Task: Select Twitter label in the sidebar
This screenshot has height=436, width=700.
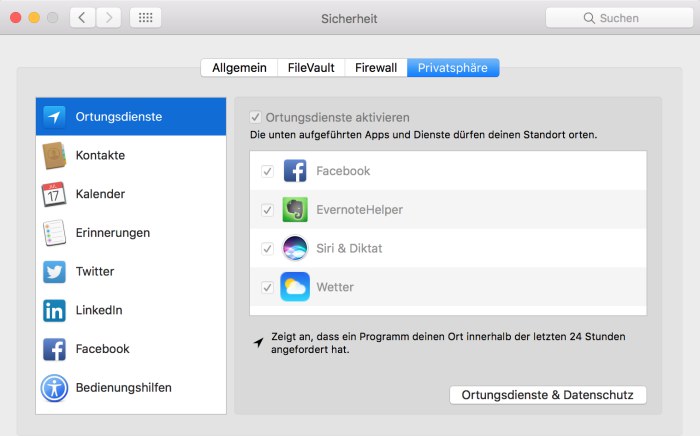Action: point(95,271)
